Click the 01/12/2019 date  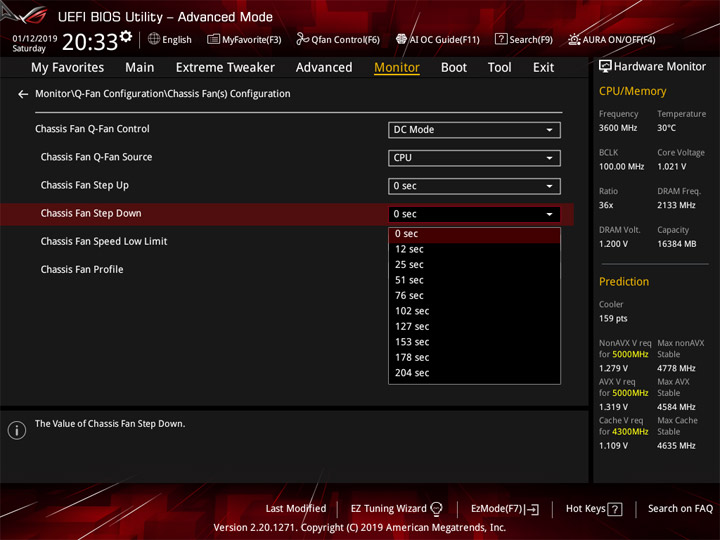coord(35,39)
